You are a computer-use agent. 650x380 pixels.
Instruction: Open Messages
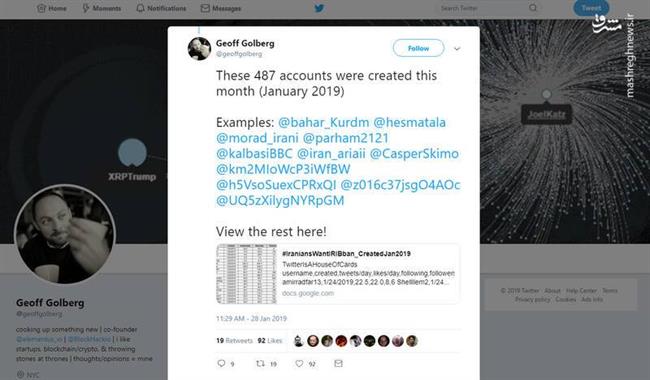pyautogui.click(x=221, y=8)
